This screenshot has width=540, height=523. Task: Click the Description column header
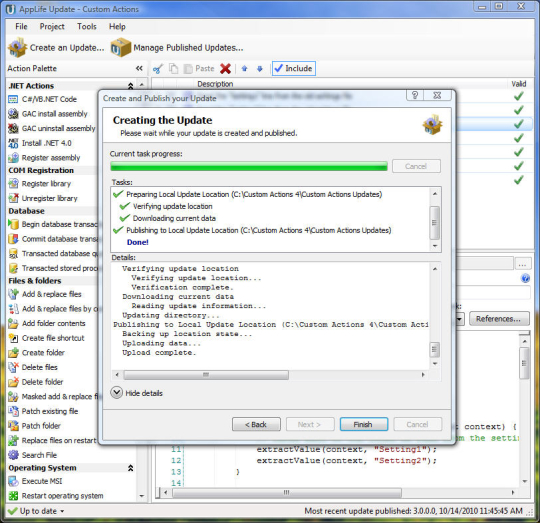coord(215,84)
